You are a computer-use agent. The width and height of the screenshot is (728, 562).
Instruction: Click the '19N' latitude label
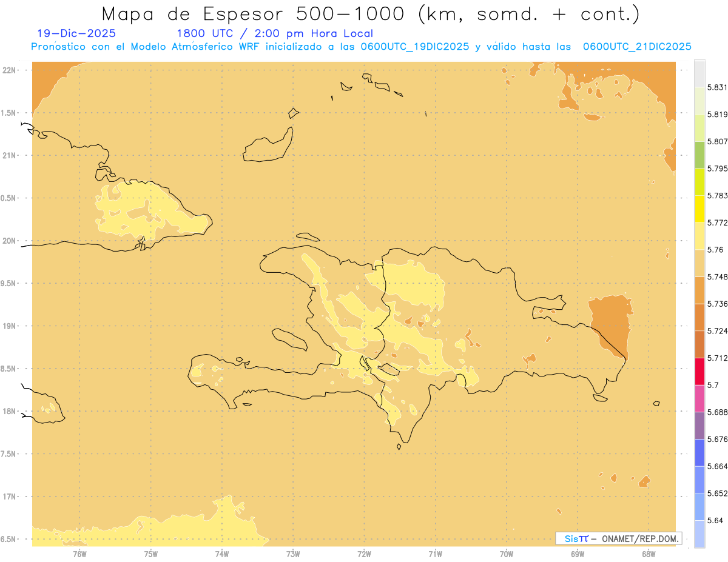(10, 326)
